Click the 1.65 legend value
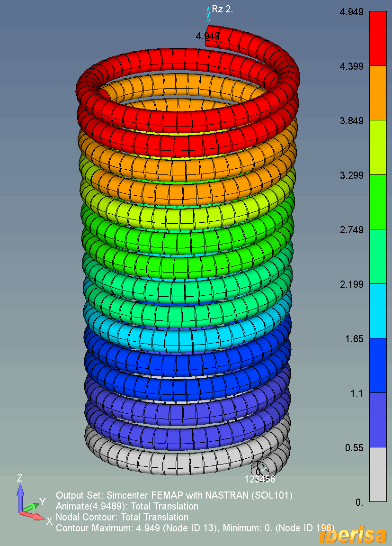 [354, 339]
